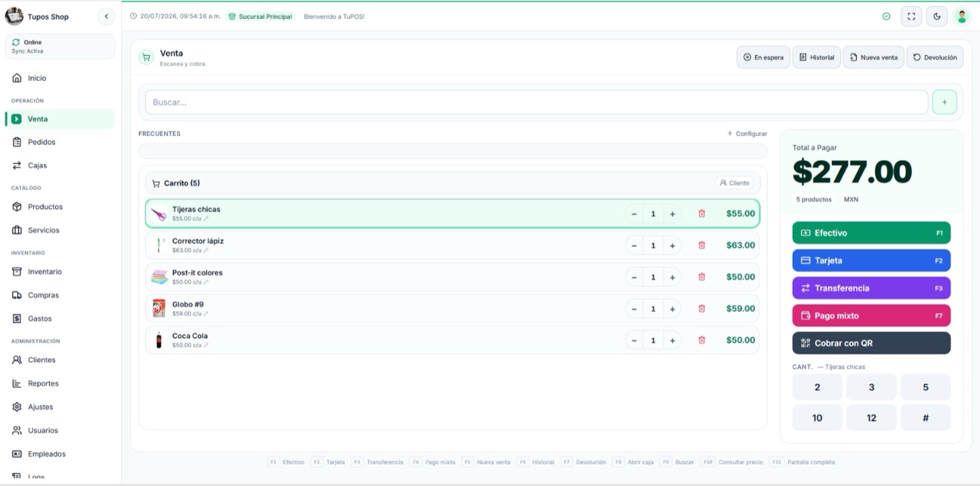Increase Corrector lápiz quantity with plus

(x=672, y=246)
